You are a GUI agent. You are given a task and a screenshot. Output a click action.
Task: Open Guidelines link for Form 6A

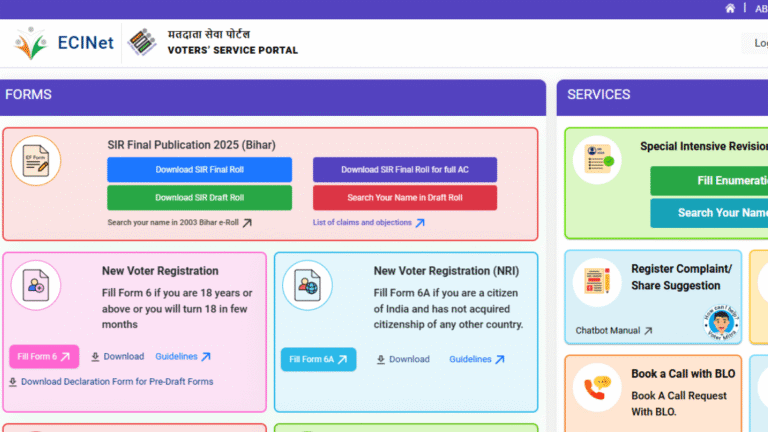point(470,360)
